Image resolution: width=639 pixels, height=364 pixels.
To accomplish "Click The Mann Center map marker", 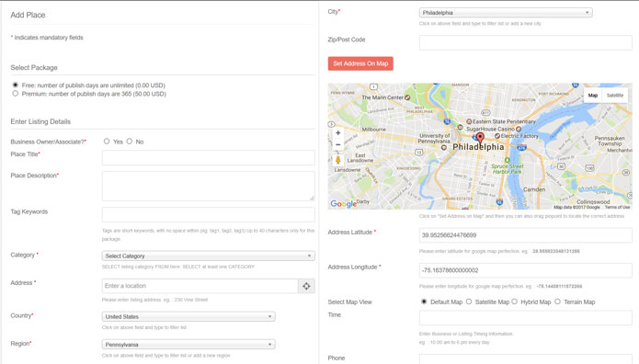I will click(x=407, y=97).
